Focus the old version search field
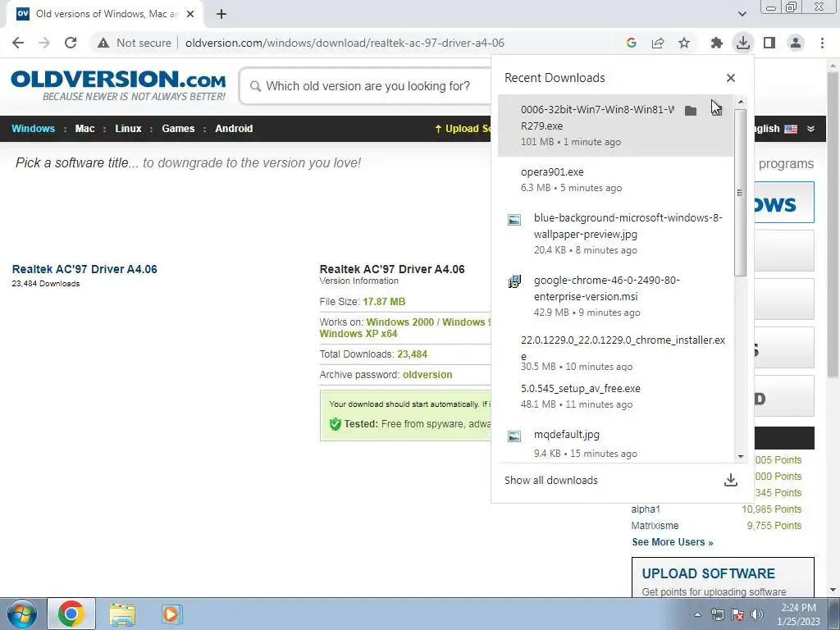 (x=367, y=86)
